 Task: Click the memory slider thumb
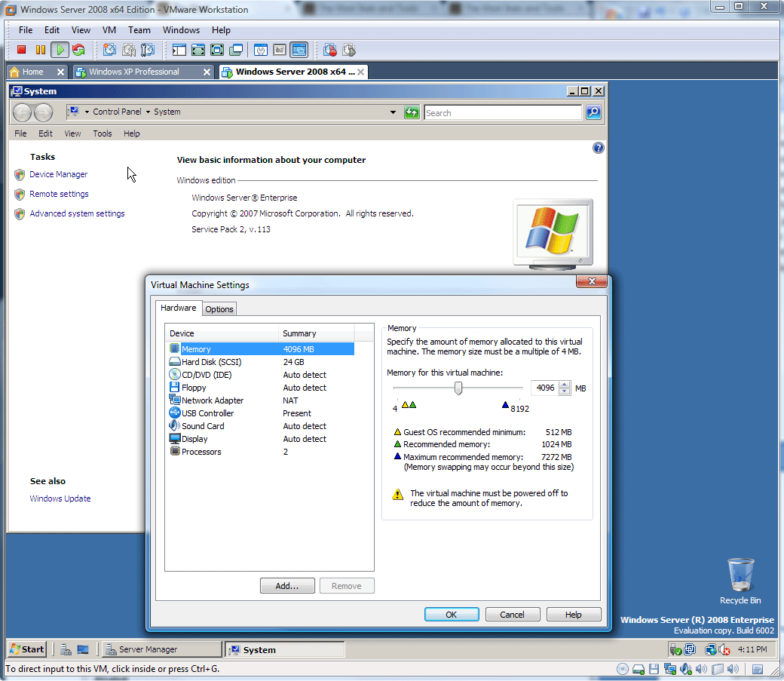(458, 388)
